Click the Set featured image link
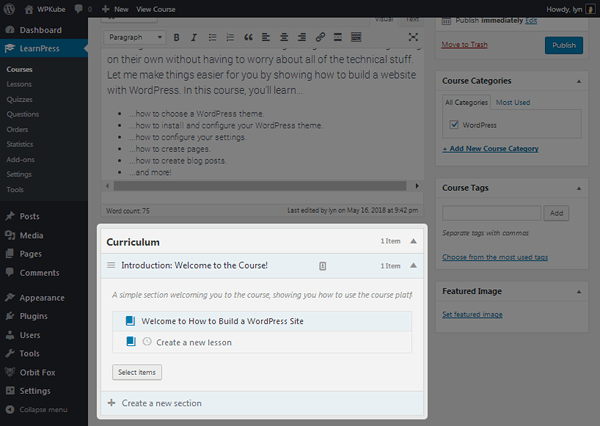This screenshot has height=426, width=600. click(473, 315)
